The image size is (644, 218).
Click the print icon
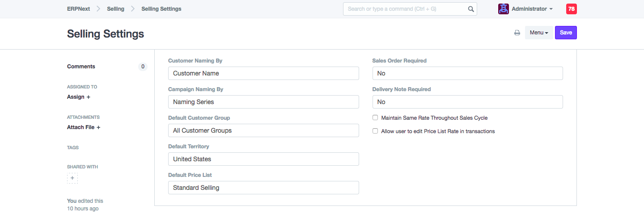tap(517, 33)
